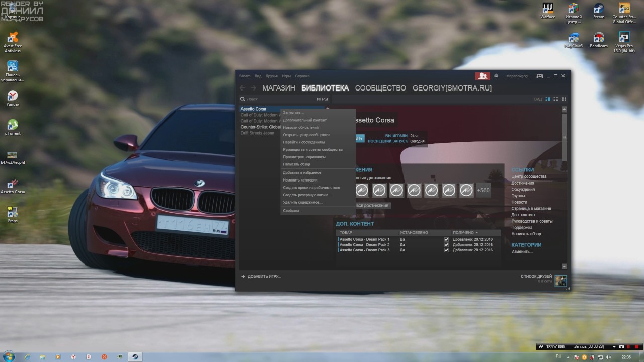This screenshot has width=644, height=362.
Task: Select Counter-Strike: Global in games list
Action: pos(261,127)
